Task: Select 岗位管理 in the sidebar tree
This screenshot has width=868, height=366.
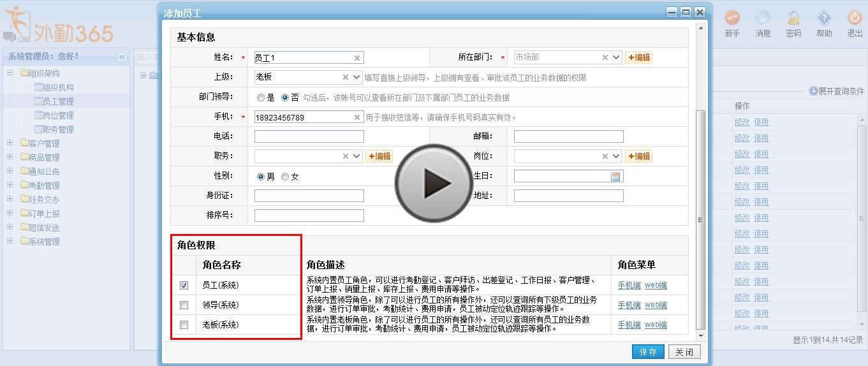Action: (58, 115)
